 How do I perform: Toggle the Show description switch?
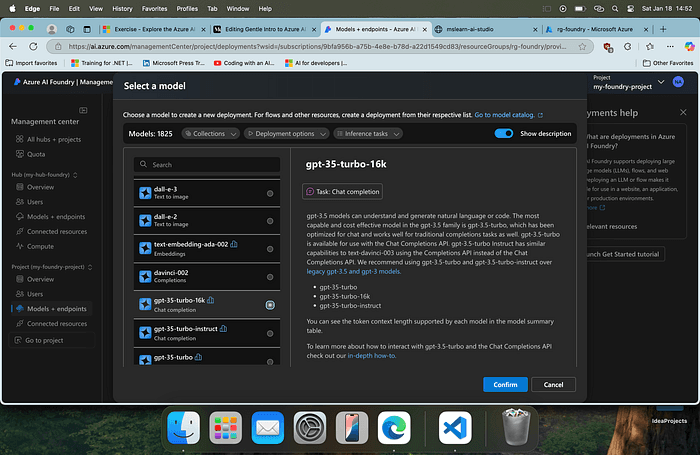(504, 134)
